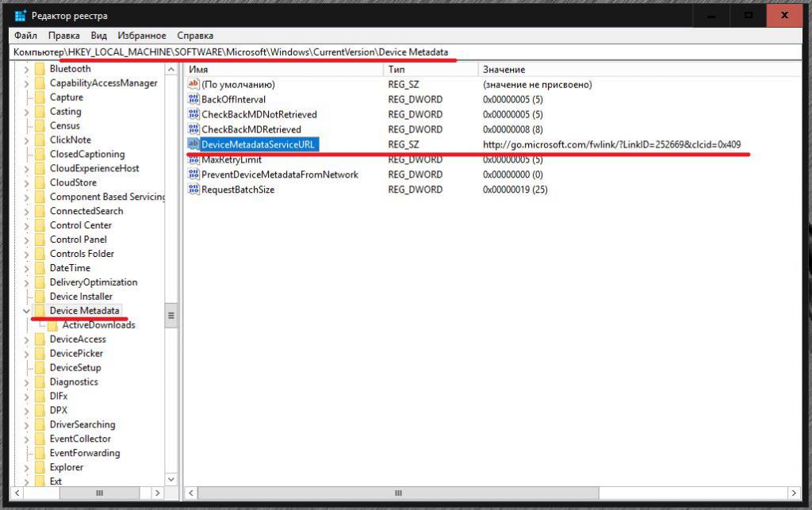Select the string icon of (По умолчанию)
812x510 pixels.
pyautogui.click(x=193, y=84)
